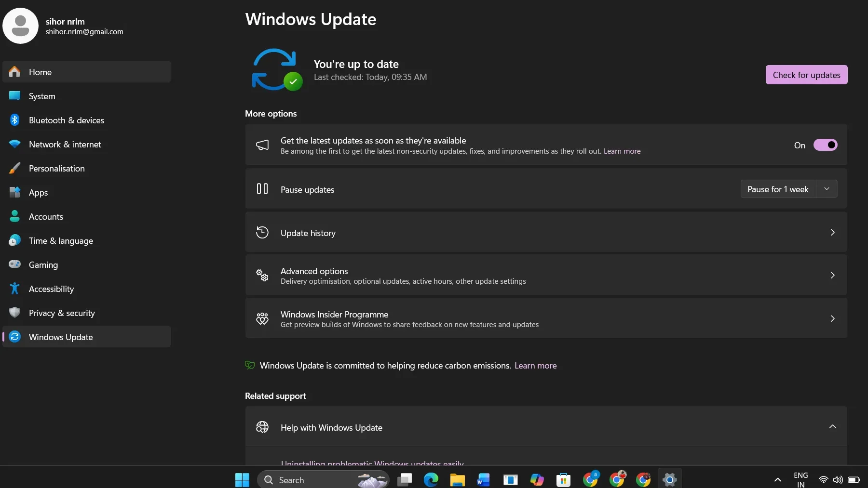Open File Explorer from the taskbar
Screen dimensions: 868x488
[x=457, y=480]
